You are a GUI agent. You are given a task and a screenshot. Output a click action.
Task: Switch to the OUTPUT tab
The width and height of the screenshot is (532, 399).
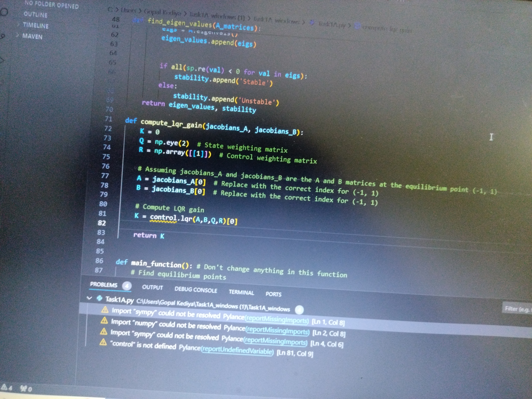[152, 287]
